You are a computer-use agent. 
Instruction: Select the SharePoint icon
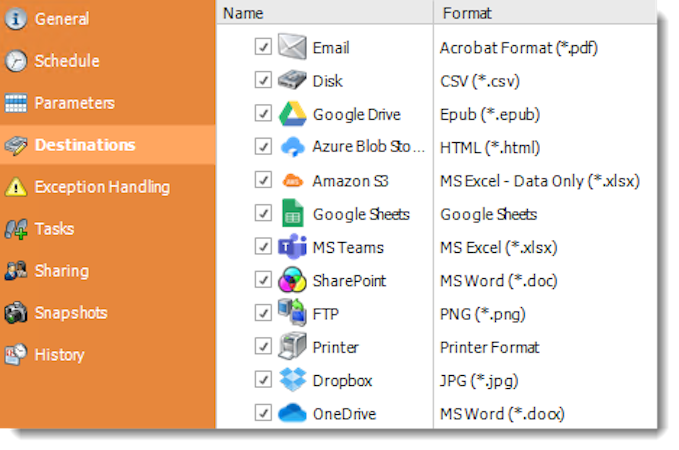tap(292, 281)
